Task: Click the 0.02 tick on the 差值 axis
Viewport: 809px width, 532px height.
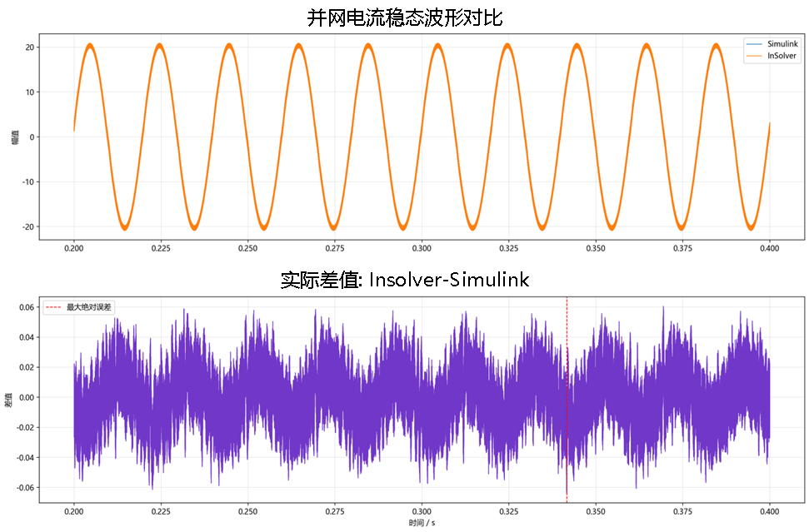Action: [x=27, y=367]
